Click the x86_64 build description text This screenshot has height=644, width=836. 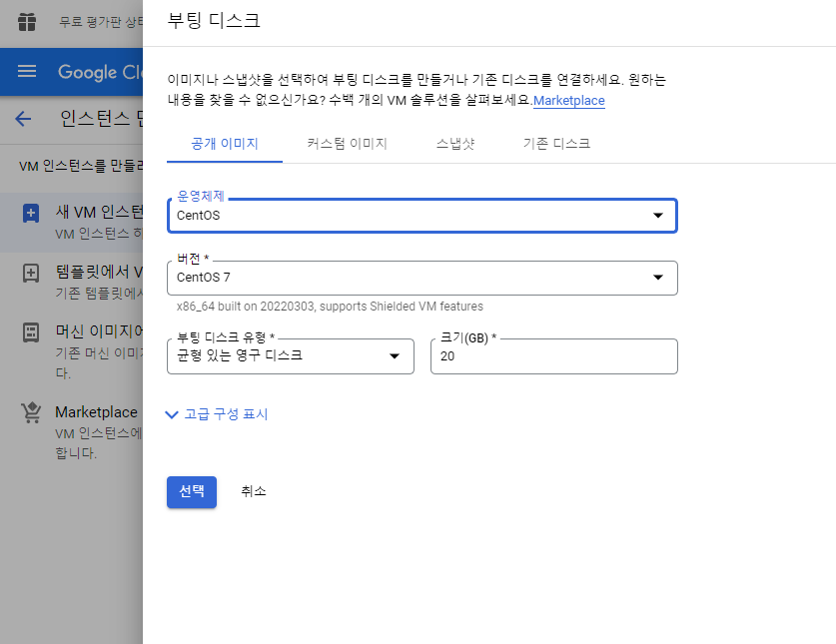(330, 307)
